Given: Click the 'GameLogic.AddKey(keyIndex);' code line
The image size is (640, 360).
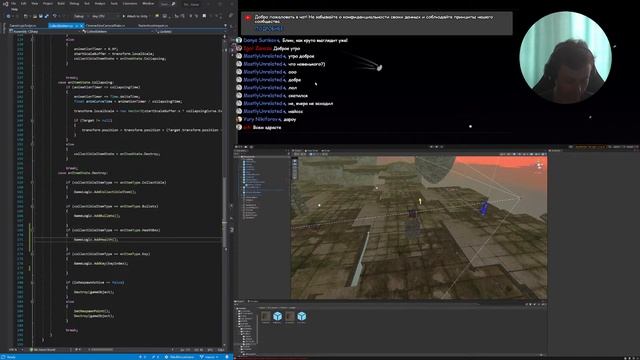Looking at the screenshot, I should (101, 263).
